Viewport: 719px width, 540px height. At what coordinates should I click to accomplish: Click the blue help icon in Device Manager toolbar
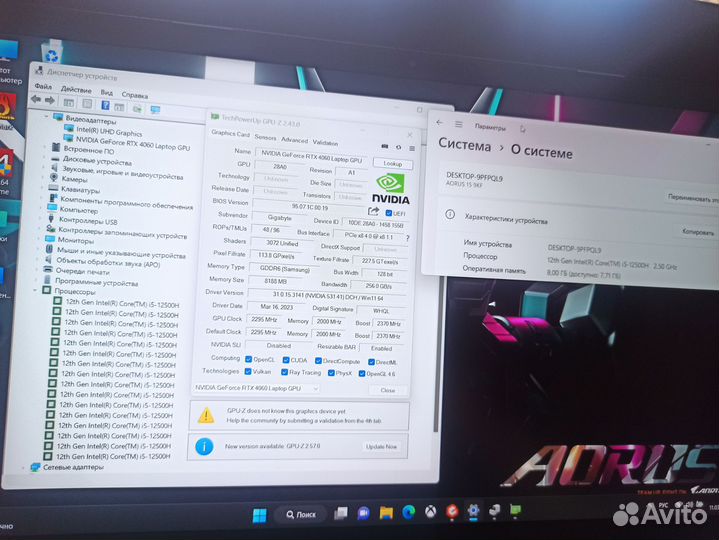pyautogui.click(x=105, y=105)
